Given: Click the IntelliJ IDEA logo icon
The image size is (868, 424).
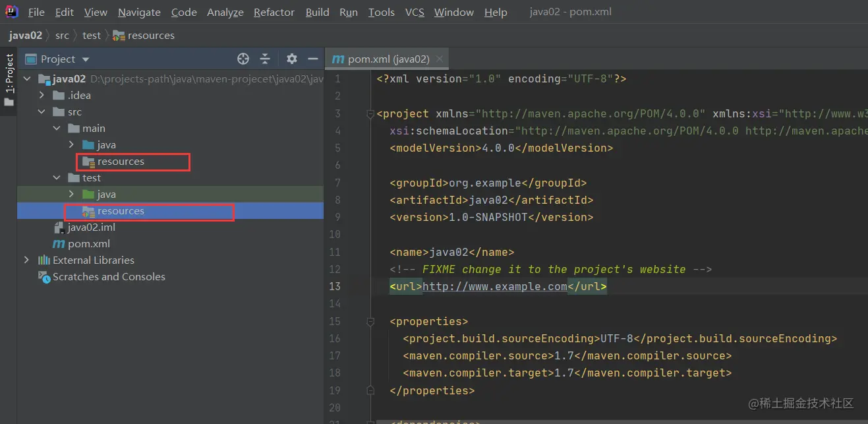Looking at the screenshot, I should (x=11, y=12).
